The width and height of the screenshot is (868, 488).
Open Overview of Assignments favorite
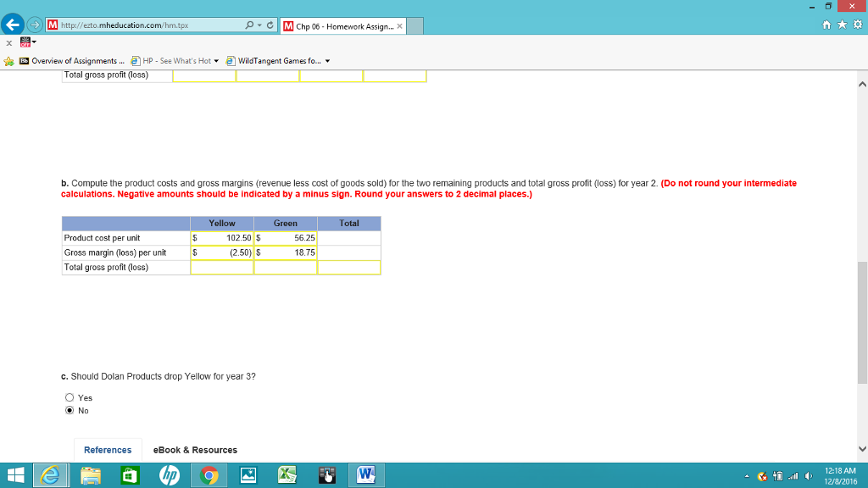75,60
